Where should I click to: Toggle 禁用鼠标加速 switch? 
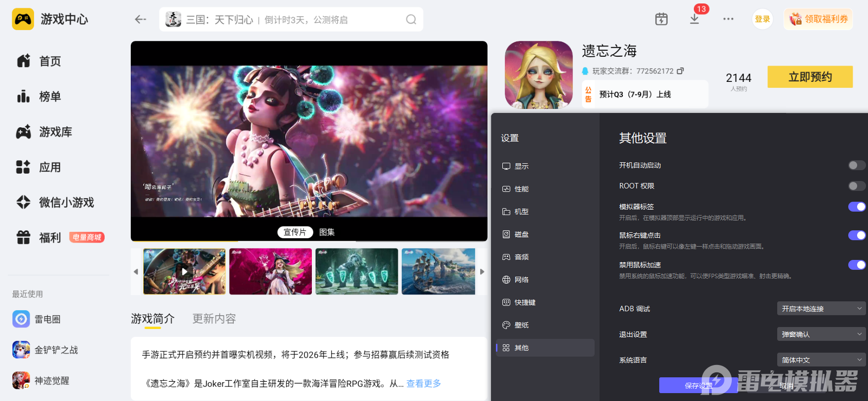coord(857,265)
